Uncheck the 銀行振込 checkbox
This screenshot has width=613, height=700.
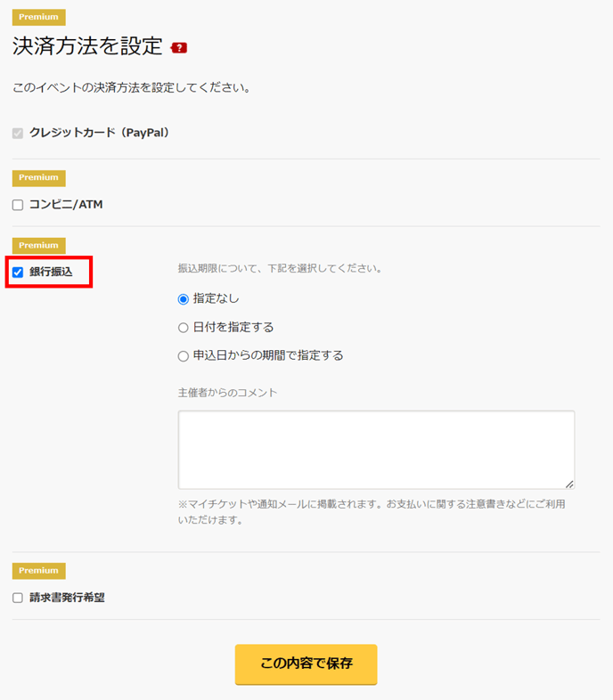[x=18, y=272]
